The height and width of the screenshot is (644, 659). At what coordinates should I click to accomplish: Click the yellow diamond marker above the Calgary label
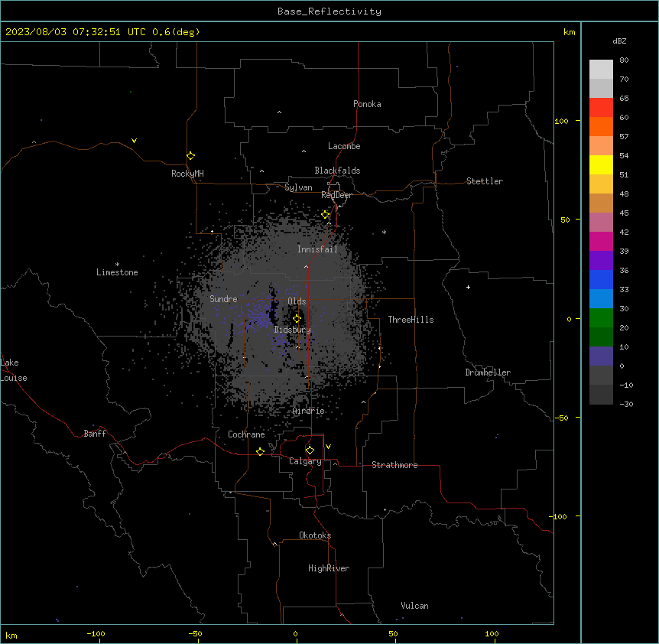[310, 450]
